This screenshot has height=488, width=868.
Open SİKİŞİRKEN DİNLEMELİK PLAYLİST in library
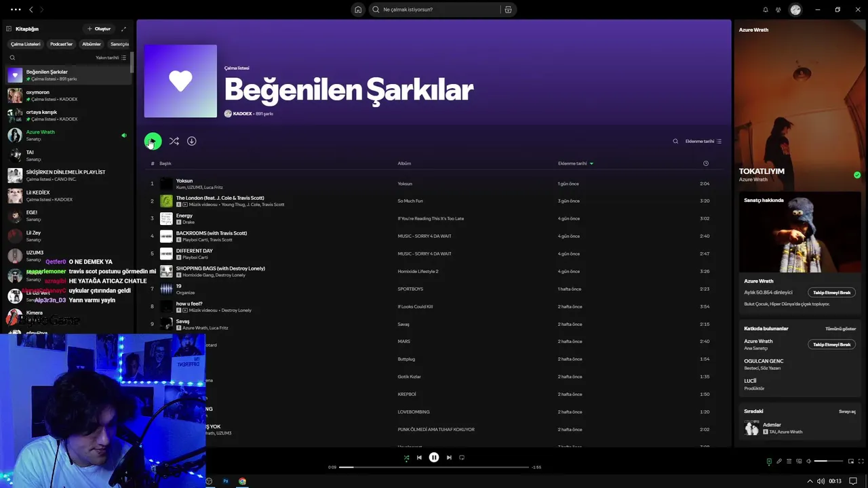point(68,176)
